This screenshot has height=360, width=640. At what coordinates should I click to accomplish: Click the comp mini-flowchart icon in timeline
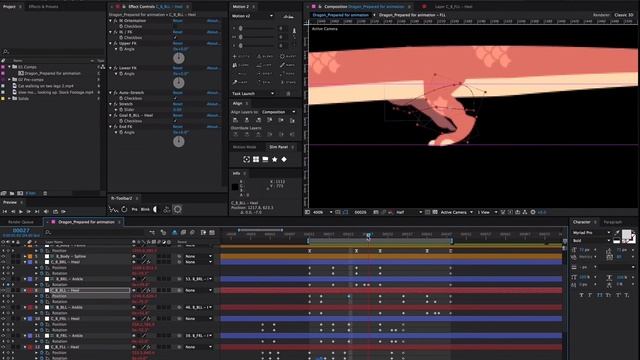pos(152,233)
